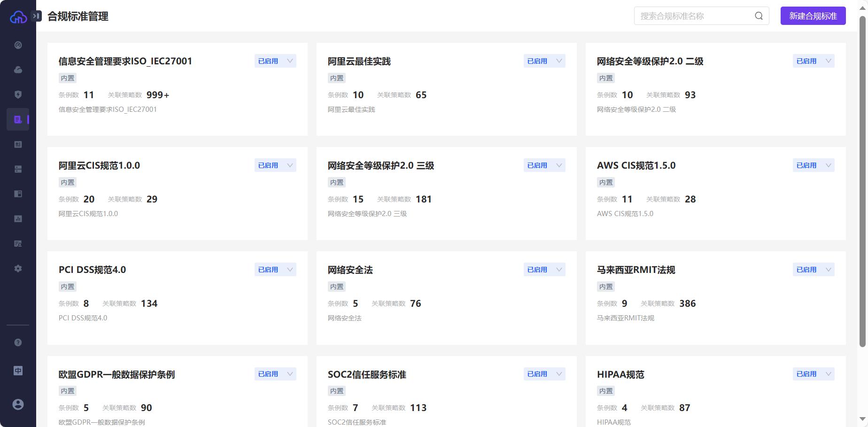Click the search magnifier icon
The image size is (868, 427).
tap(759, 16)
